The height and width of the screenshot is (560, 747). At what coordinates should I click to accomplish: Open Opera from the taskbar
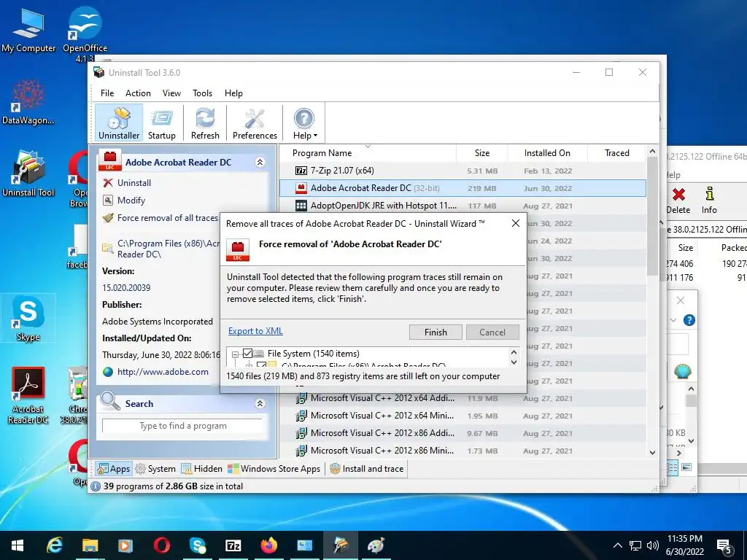click(x=161, y=545)
